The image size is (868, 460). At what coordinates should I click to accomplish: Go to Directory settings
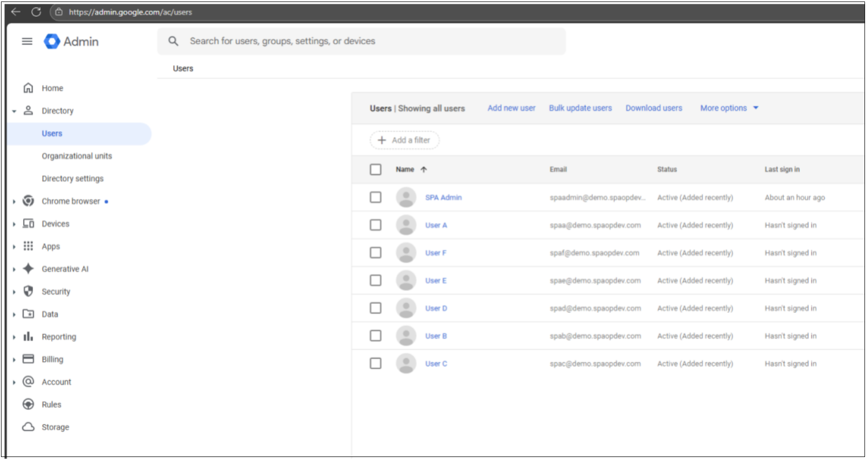click(73, 179)
